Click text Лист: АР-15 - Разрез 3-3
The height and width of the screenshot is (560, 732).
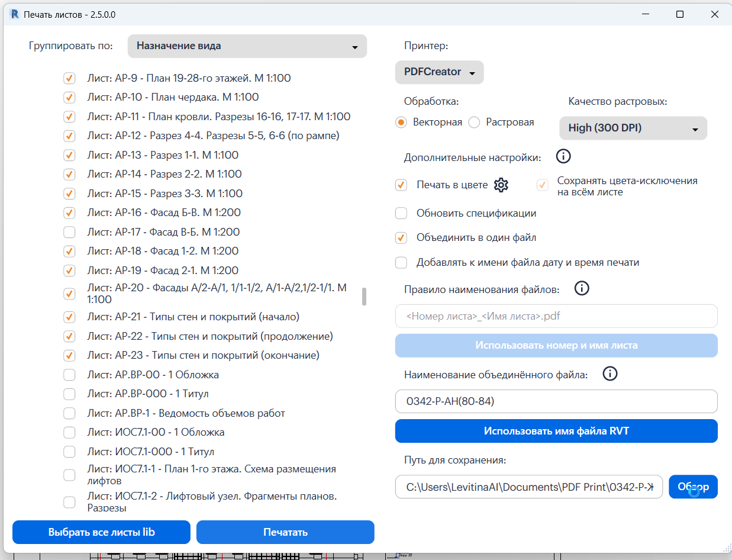pyautogui.click(x=165, y=194)
